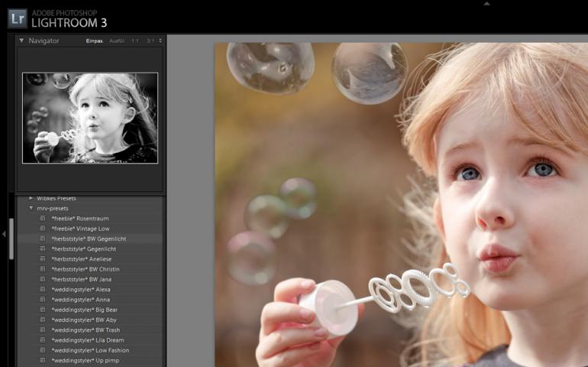Viewport: 588px width, 367px height.
Task: Apply the *weddingstyler* Lila Dream preset
Action: pyautogui.click(x=88, y=340)
